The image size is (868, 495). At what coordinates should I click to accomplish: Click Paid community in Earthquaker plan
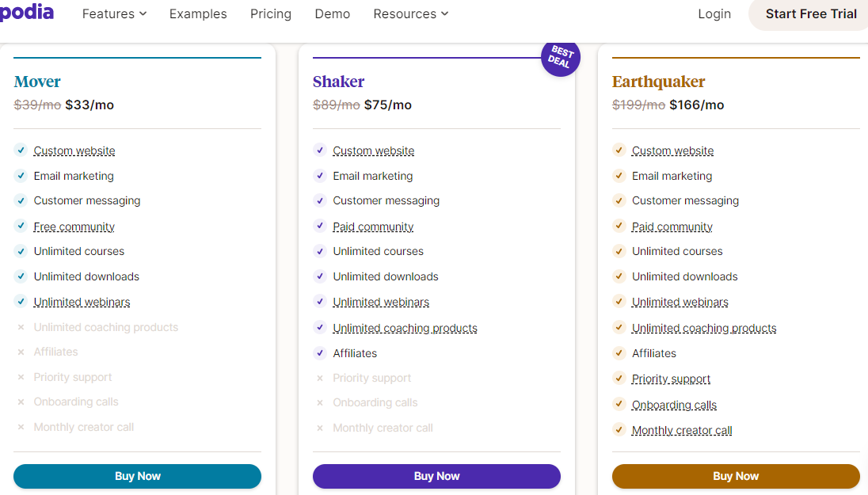click(x=672, y=227)
